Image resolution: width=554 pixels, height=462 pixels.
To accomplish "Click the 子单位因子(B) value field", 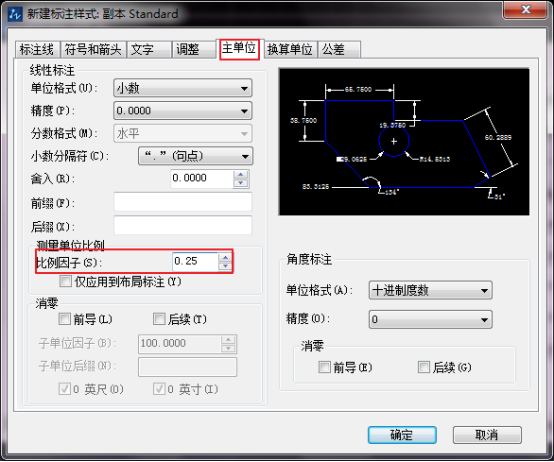I will click(179, 344).
